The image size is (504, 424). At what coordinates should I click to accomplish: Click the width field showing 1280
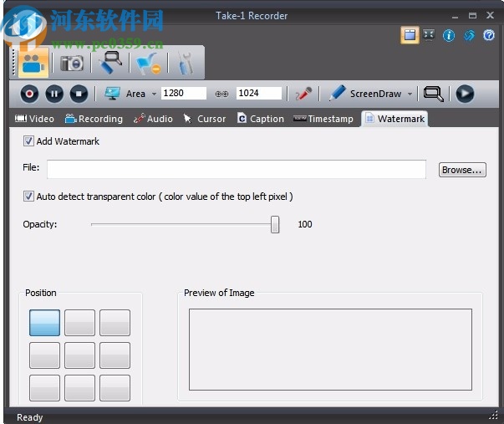coord(184,94)
